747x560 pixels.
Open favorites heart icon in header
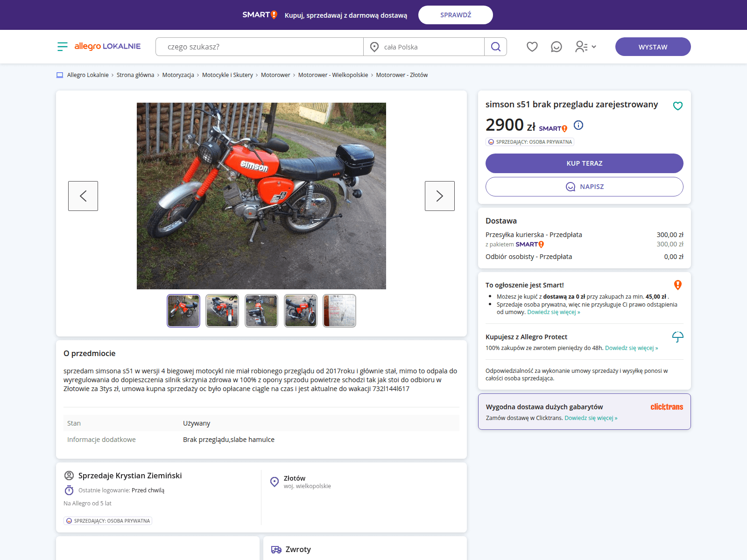532,47
